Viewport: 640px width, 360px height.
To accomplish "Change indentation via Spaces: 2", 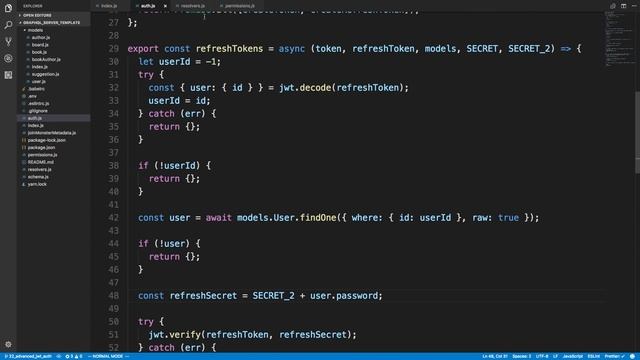I will pos(522,356).
